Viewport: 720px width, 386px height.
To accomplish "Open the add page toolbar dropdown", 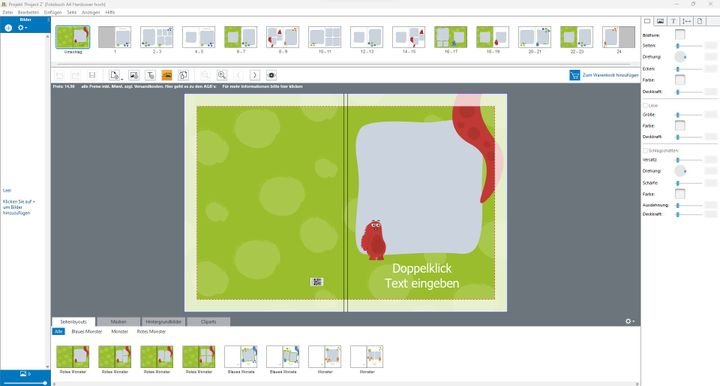I will [115, 75].
